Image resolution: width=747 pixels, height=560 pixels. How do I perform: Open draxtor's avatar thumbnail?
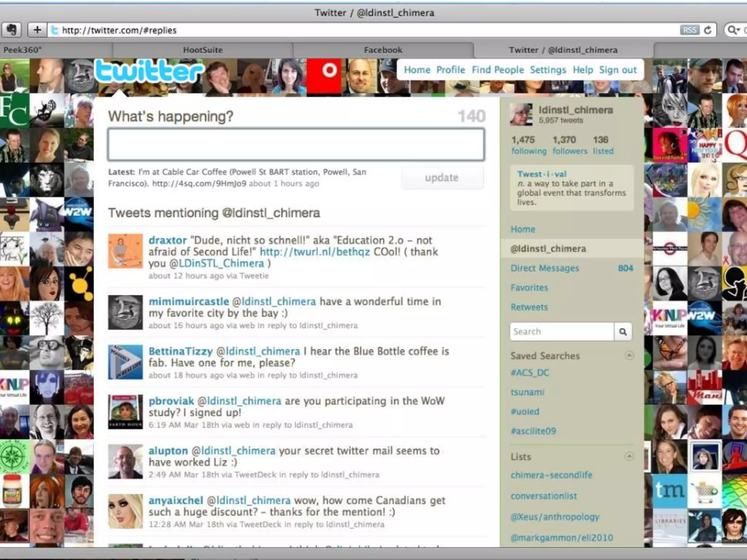point(125,251)
